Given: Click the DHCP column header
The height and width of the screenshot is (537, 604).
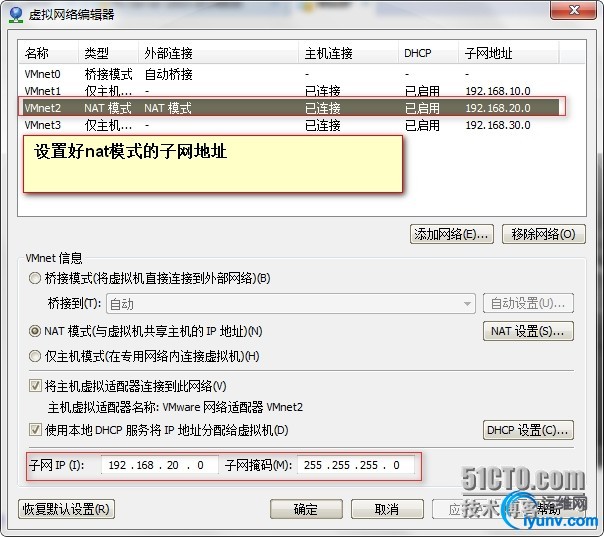Looking at the screenshot, I should 428,53.
